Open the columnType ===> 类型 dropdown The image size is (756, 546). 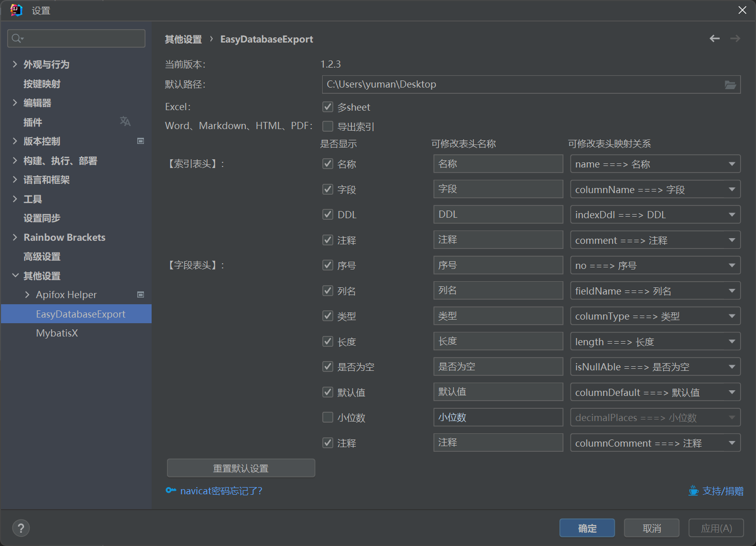pyautogui.click(x=732, y=316)
